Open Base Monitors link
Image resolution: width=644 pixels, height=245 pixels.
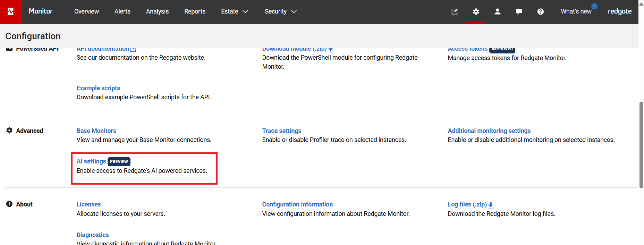[96, 131]
